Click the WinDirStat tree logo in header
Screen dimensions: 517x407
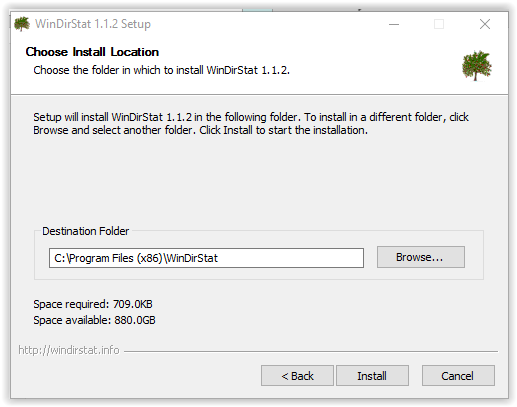pyautogui.click(x=476, y=65)
